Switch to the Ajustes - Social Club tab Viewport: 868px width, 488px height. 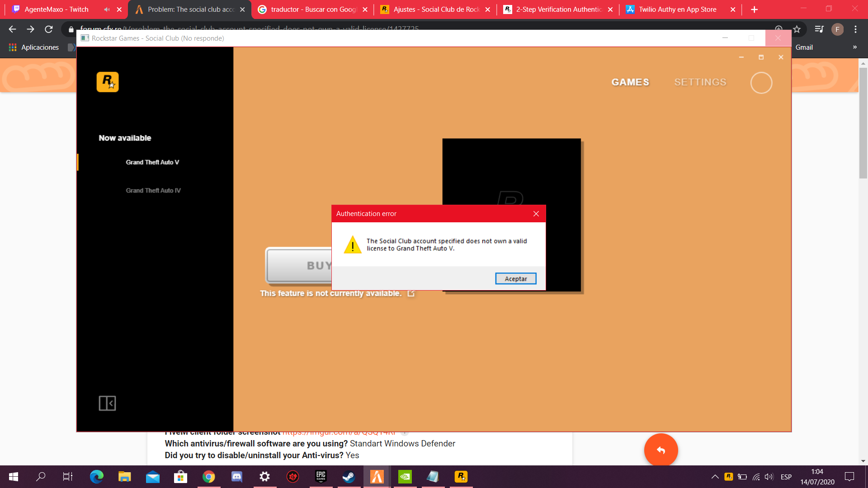pyautogui.click(x=436, y=9)
